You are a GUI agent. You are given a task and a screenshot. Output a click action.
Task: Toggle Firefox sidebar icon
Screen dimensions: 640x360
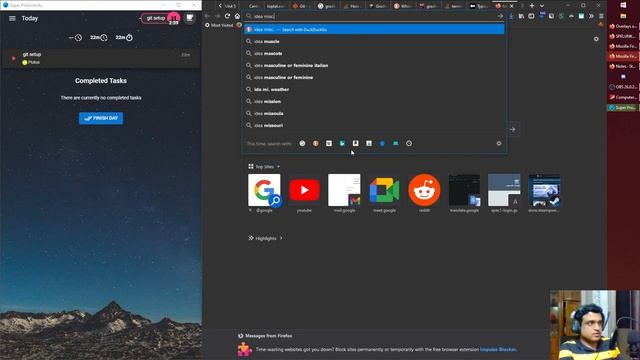531,16
